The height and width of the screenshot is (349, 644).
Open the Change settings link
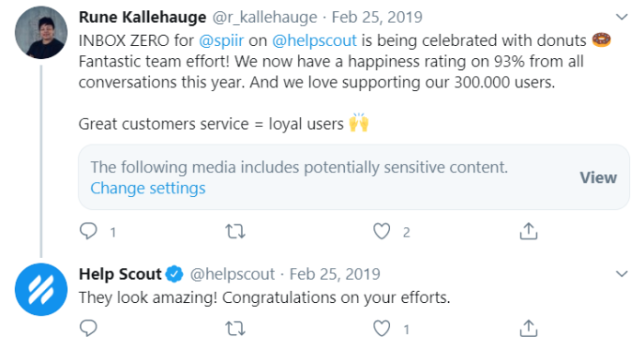click(x=148, y=188)
